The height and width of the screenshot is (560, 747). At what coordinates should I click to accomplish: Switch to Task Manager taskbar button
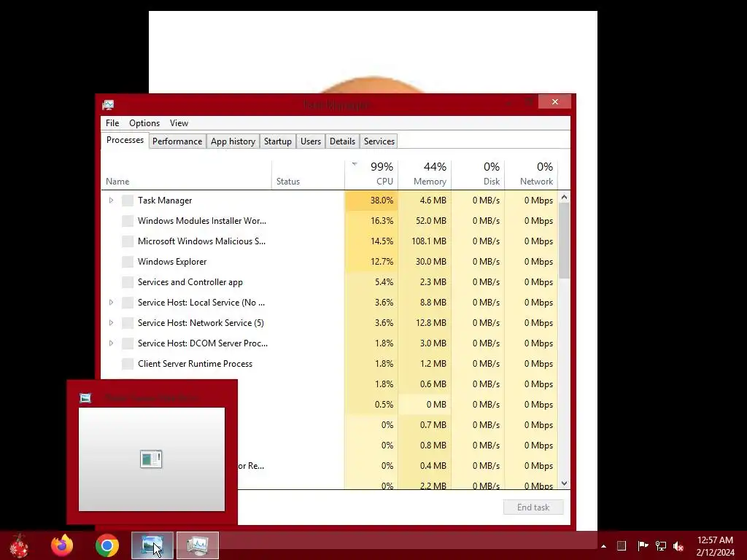point(198,545)
